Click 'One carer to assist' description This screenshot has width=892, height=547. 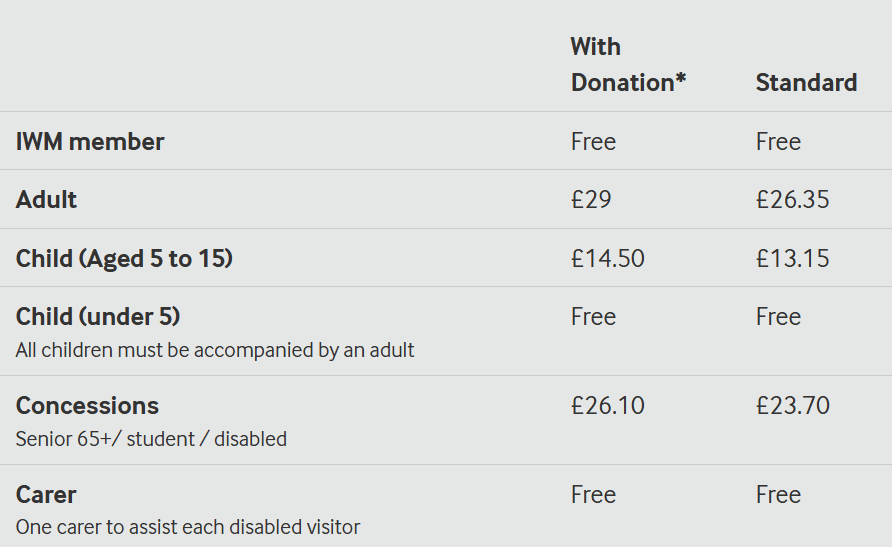point(188,527)
